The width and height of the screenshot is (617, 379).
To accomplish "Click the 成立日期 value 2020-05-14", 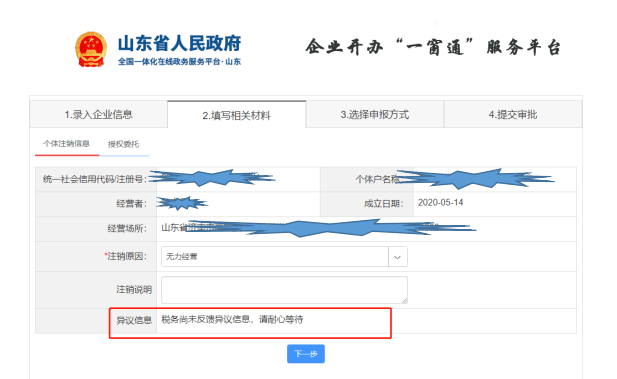I will coord(440,203).
